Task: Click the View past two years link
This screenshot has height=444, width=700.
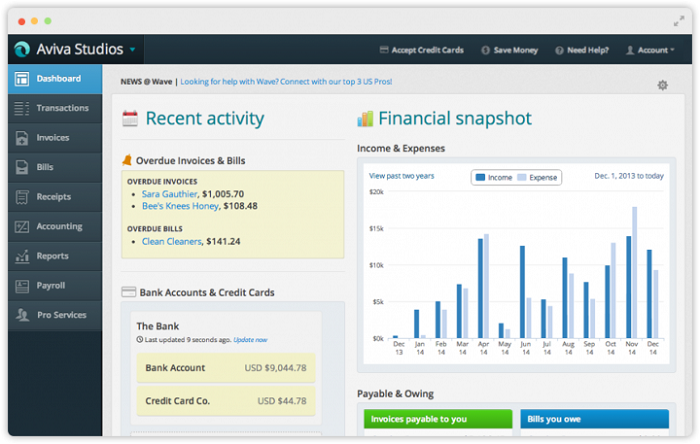Action: [401, 176]
